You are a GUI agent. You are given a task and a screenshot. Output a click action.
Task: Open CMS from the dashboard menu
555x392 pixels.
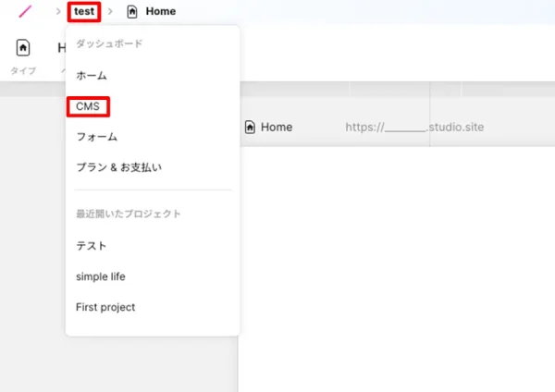pos(88,106)
